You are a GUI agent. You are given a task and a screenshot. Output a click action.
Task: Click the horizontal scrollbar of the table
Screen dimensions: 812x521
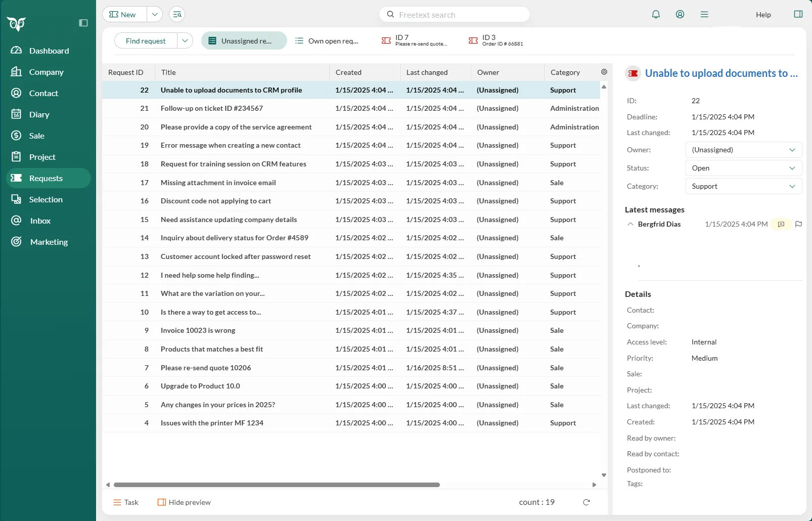click(277, 485)
